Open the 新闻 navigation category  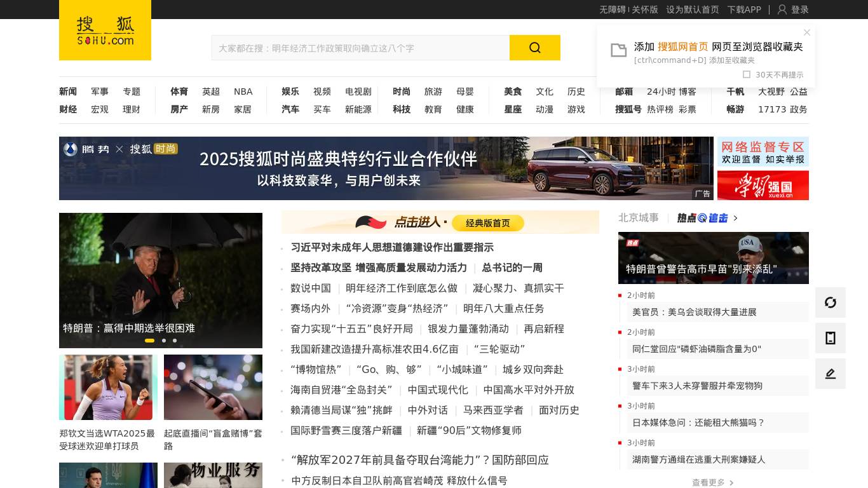[68, 91]
